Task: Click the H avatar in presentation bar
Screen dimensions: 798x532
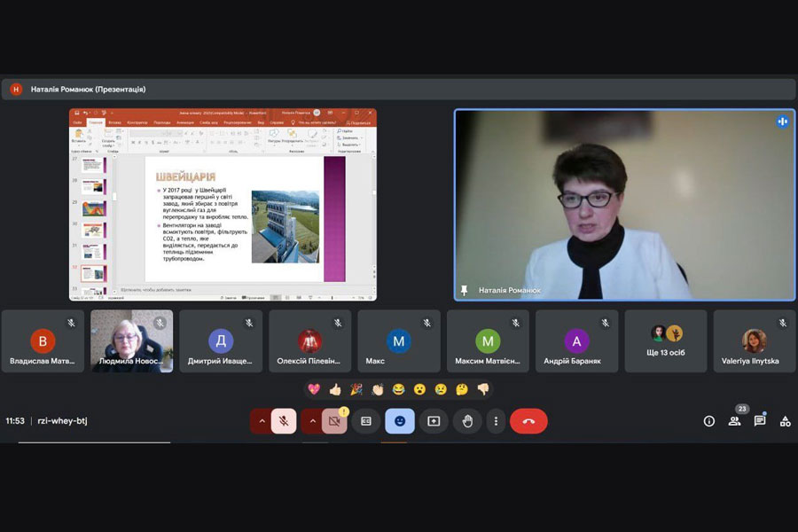Action: [16, 89]
